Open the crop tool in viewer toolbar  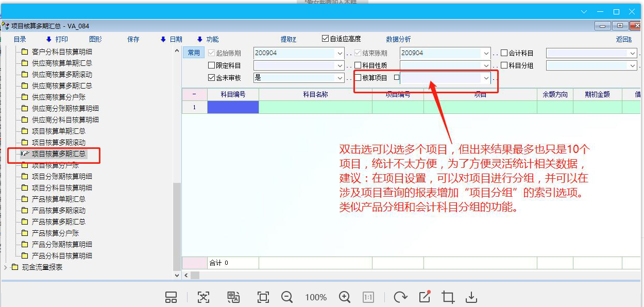pyautogui.click(x=448, y=297)
